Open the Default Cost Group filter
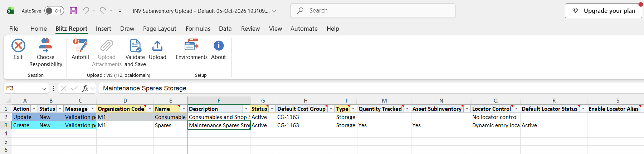644x154 pixels. [x=331, y=109]
